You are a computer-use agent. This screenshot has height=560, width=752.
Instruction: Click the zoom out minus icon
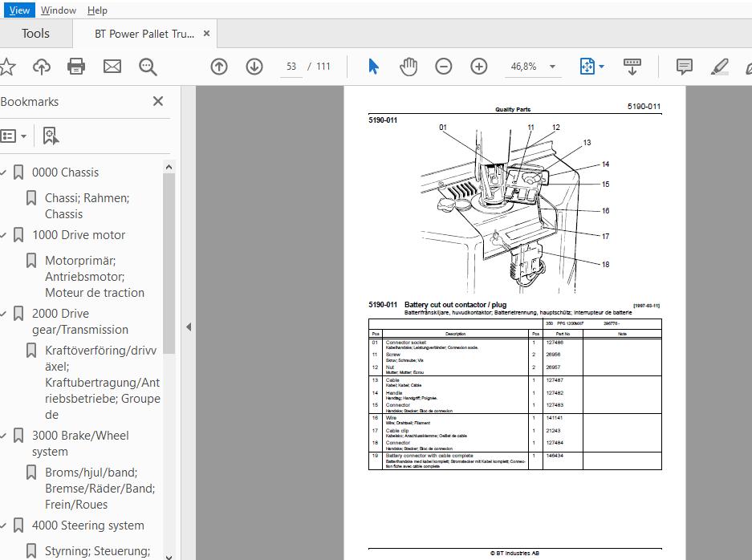pyautogui.click(x=444, y=66)
